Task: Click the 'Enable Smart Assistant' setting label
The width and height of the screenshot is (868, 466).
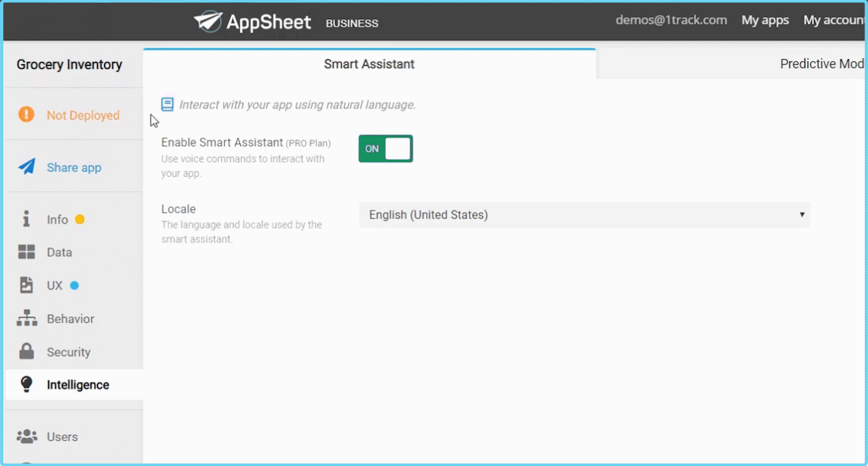Action: pyautogui.click(x=222, y=142)
